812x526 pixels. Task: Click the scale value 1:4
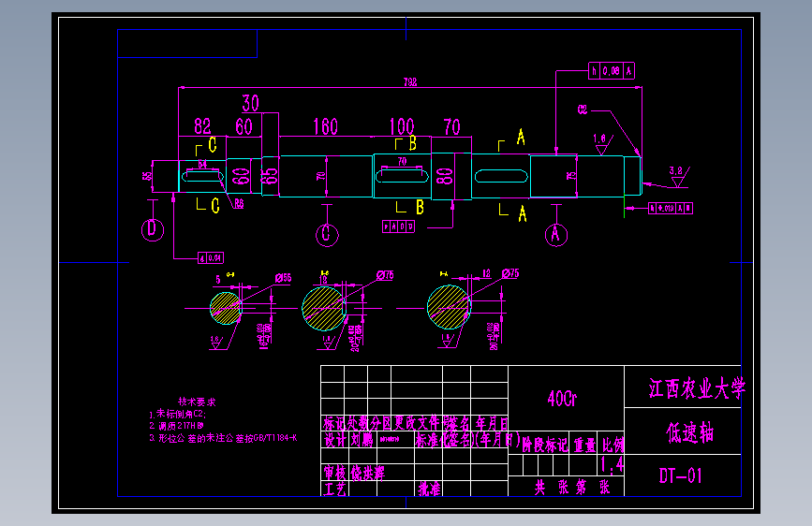[612, 464]
